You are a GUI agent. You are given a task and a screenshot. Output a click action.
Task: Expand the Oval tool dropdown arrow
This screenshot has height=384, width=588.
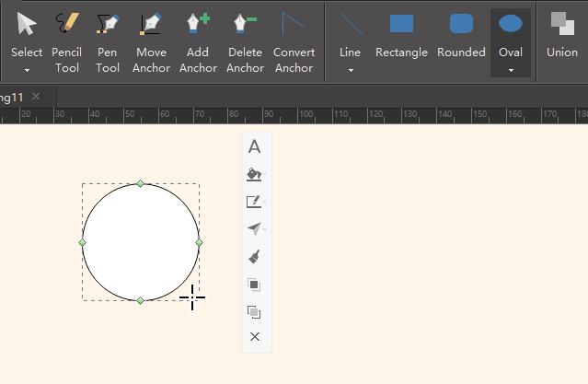(x=511, y=69)
